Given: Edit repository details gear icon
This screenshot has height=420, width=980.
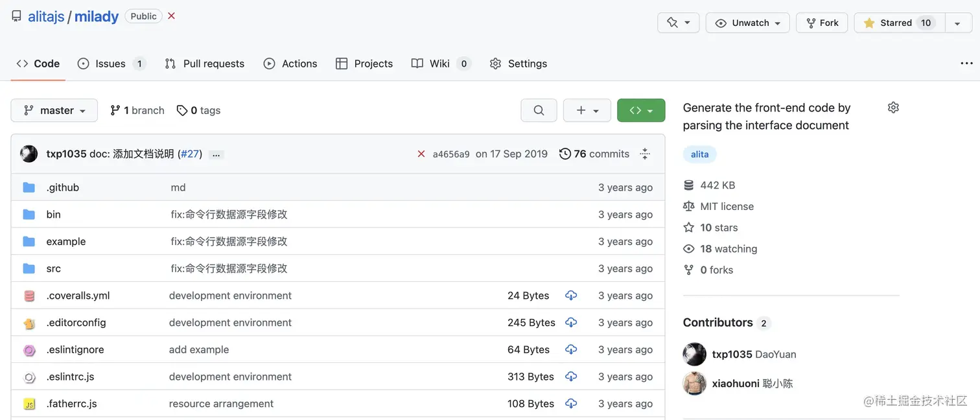Looking at the screenshot, I should pos(893,108).
